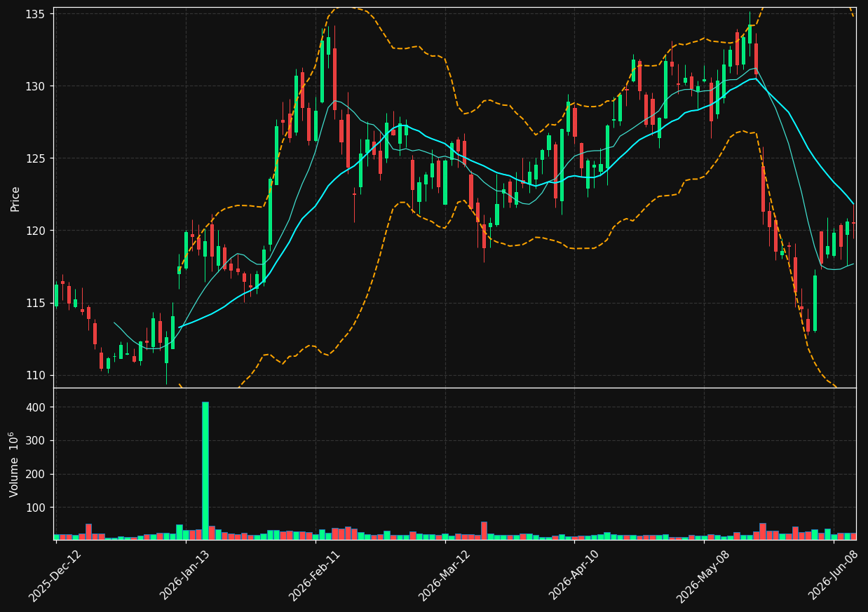Select the 135 price tick label
The image size is (868, 612).
[34, 14]
